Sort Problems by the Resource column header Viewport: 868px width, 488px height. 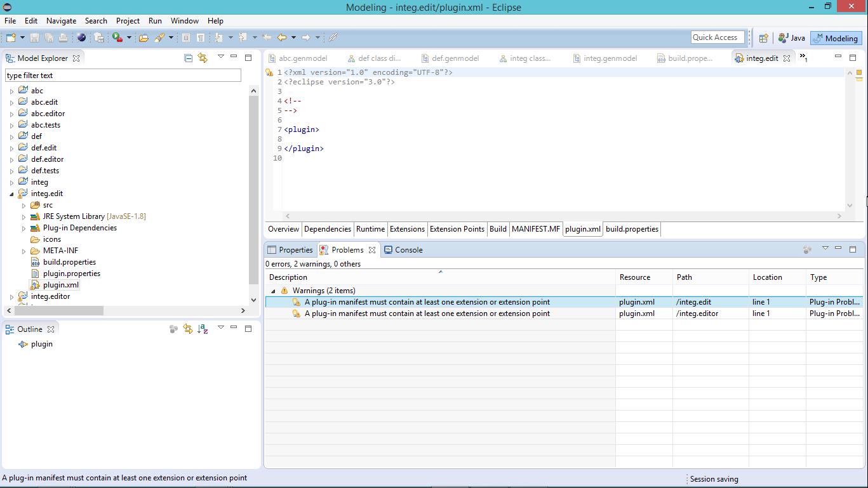644,277
